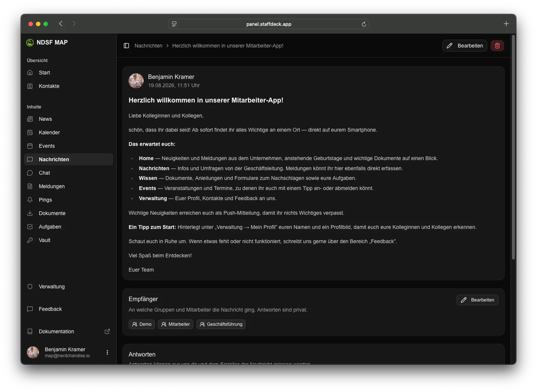Screen dimensions: 537x392
Task: Click the panel.staffdeck.app address bar
Action: [x=268, y=24]
